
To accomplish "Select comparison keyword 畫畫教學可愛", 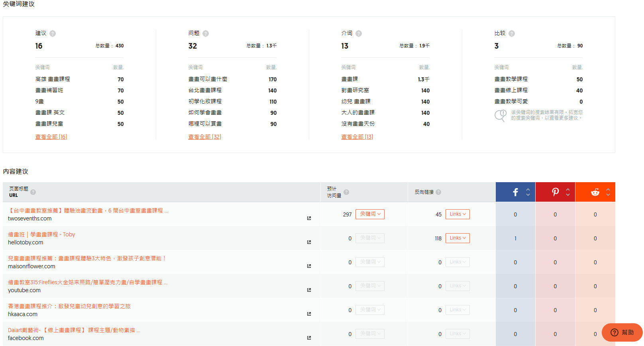I will click(x=511, y=102).
